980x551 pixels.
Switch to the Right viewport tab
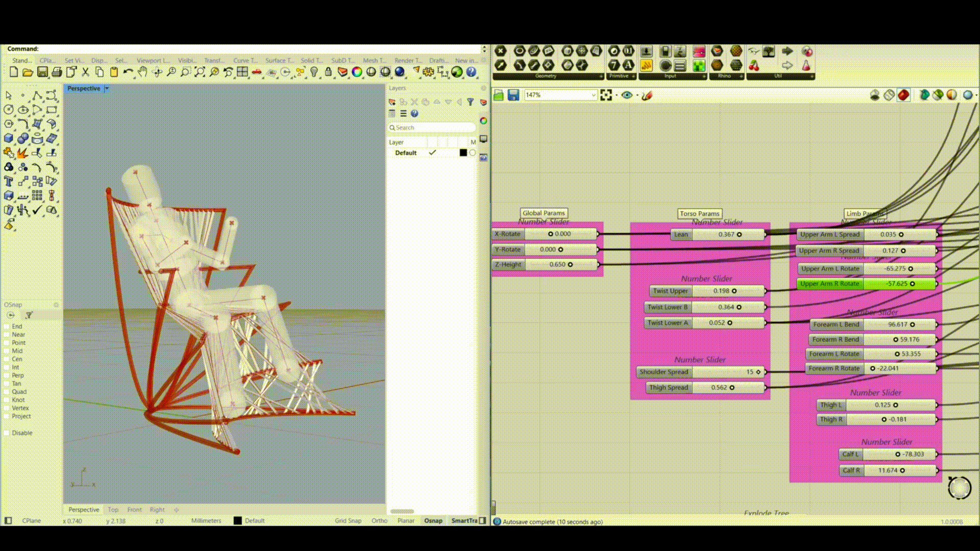tap(157, 510)
